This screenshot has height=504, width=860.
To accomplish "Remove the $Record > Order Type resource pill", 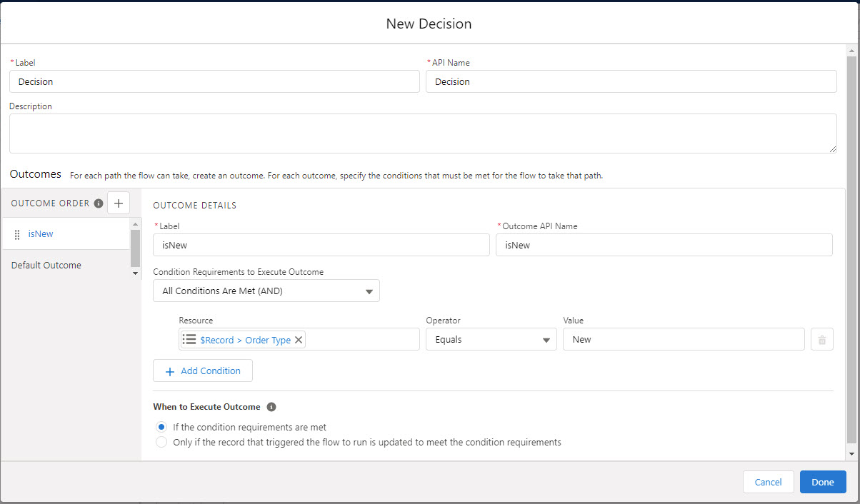I will 299,340.
